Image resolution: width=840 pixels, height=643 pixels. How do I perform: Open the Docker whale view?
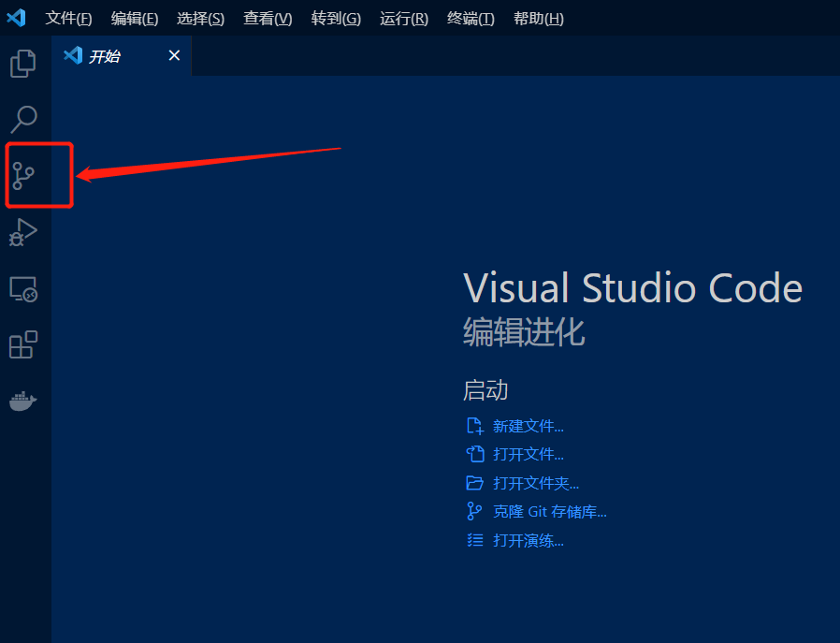23,401
